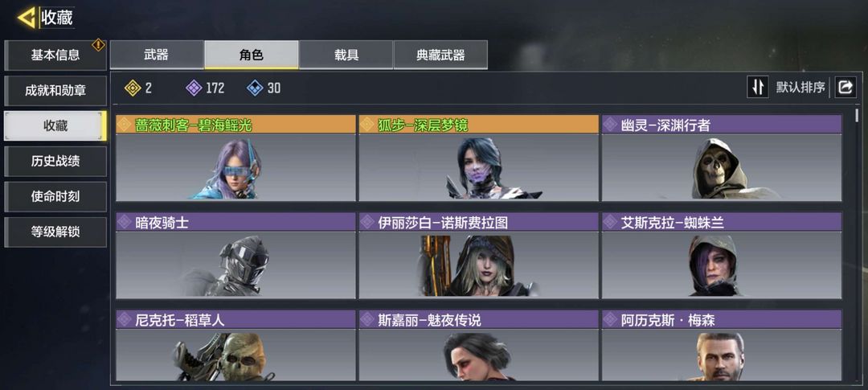This screenshot has width=868, height=390.
Task: Go to 历史战绩 in the sidebar
Action: click(55, 161)
